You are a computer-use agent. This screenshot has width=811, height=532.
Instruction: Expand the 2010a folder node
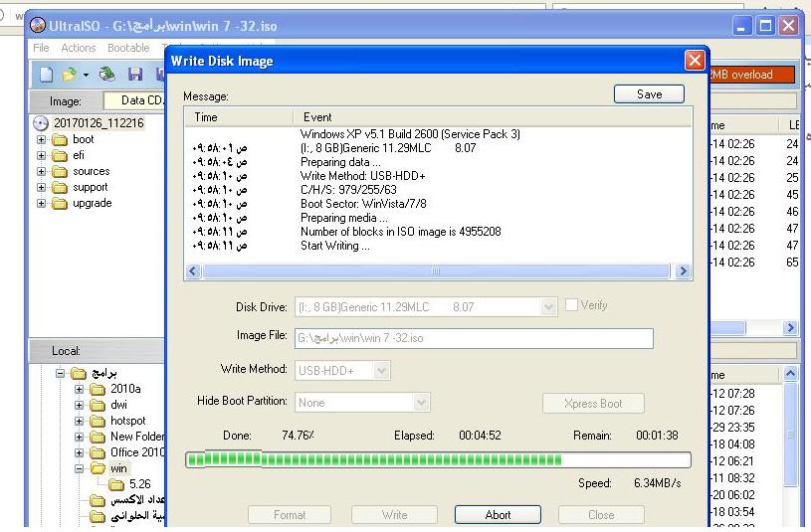(80, 390)
